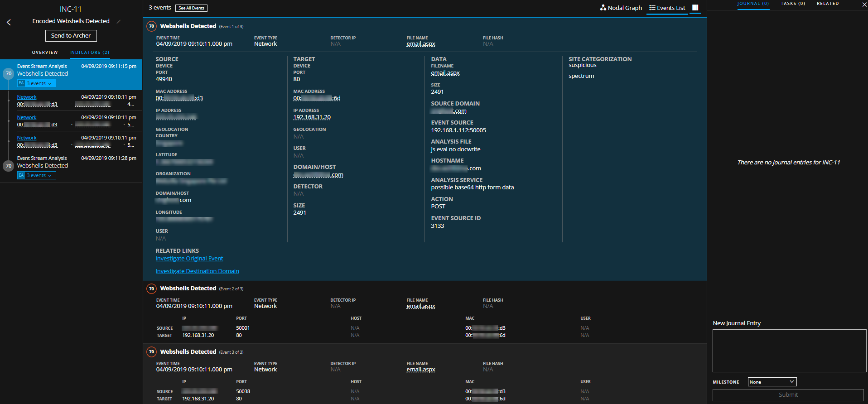Open the Related tab
The height and width of the screenshot is (404, 868).
(828, 4)
